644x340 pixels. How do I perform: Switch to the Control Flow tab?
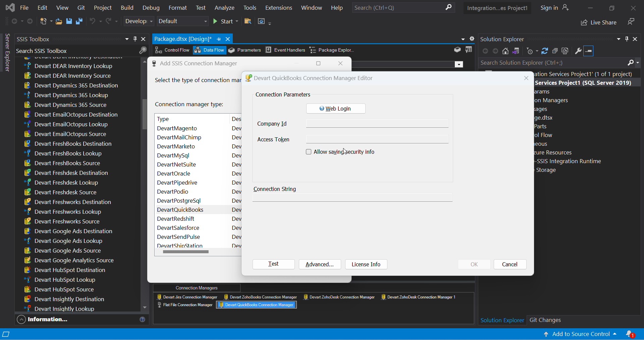[x=172, y=50]
